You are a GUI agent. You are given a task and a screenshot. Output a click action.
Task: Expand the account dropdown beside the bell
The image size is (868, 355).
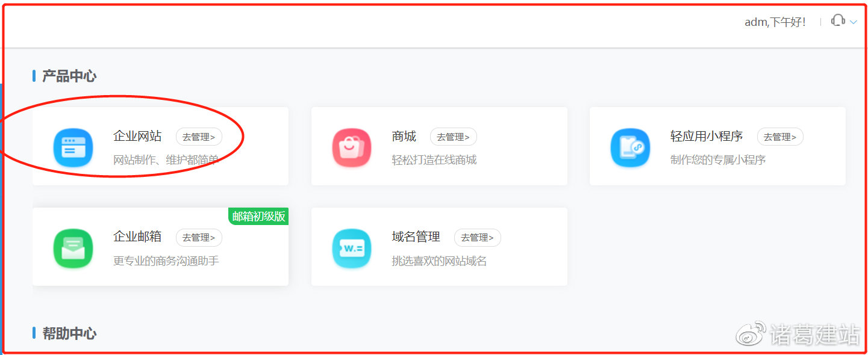(x=855, y=22)
